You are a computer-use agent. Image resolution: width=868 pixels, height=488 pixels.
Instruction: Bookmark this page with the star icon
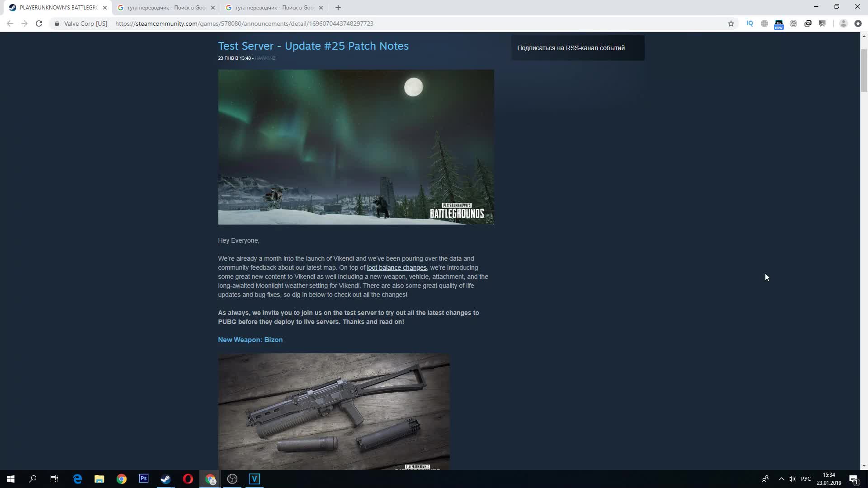[731, 23]
